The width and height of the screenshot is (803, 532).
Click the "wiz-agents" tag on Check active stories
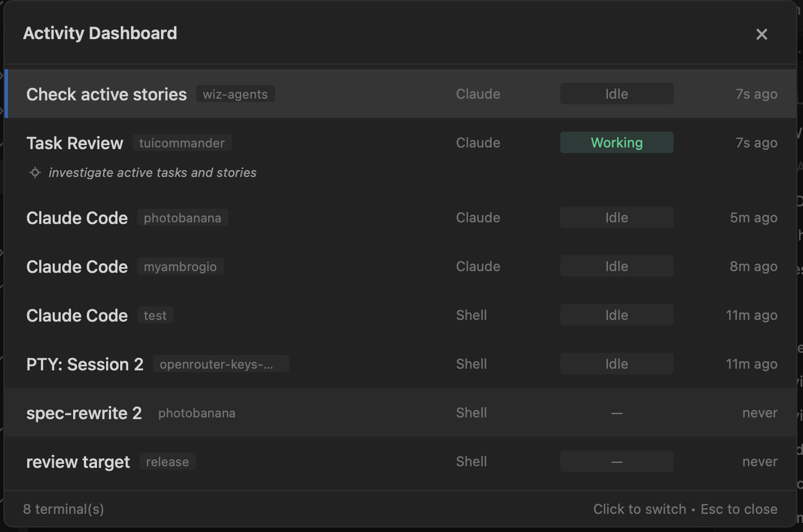coord(235,94)
